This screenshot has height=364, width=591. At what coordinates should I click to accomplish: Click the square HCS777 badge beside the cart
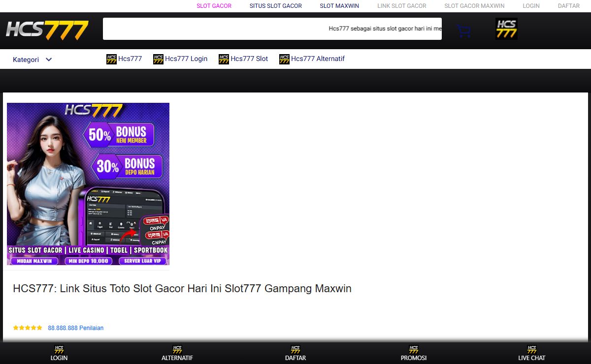(506, 29)
